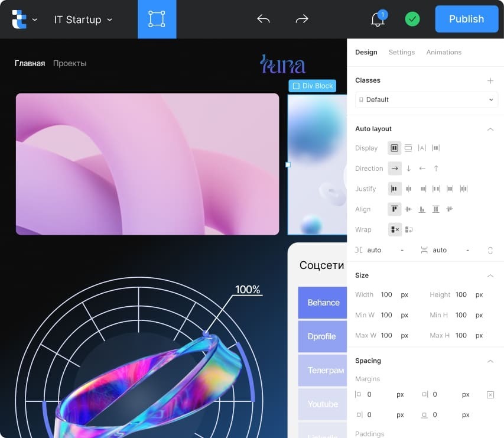Select the frame tool in top bar
Screen dimensions: 504x438
(157, 20)
